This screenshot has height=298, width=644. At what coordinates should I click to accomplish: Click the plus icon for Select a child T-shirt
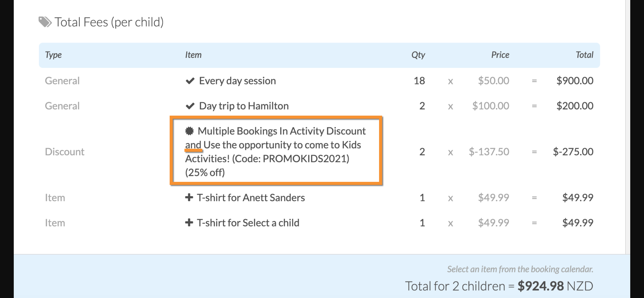189,223
